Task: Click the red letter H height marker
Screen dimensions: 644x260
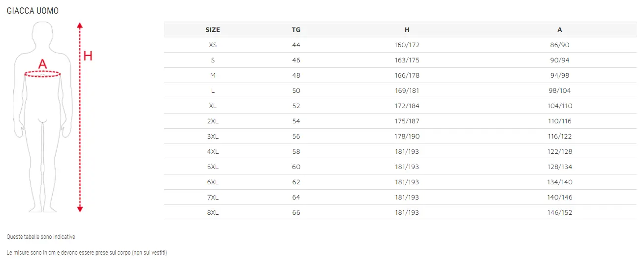Action: 88,56
